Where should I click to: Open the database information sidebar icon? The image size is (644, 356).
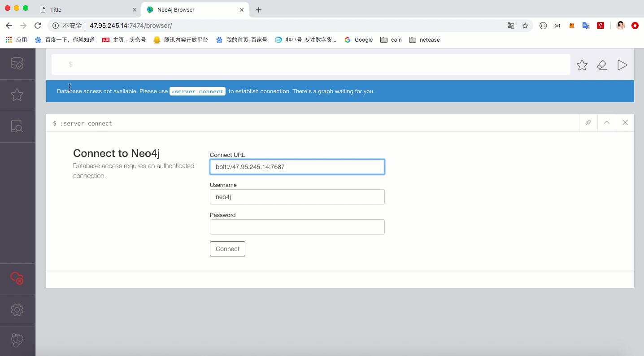click(x=17, y=63)
